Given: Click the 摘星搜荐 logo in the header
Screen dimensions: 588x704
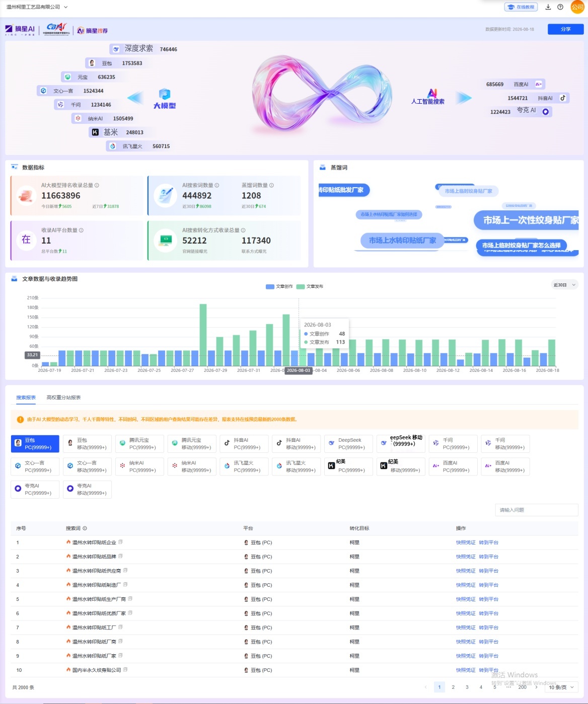Looking at the screenshot, I should coord(93,31).
